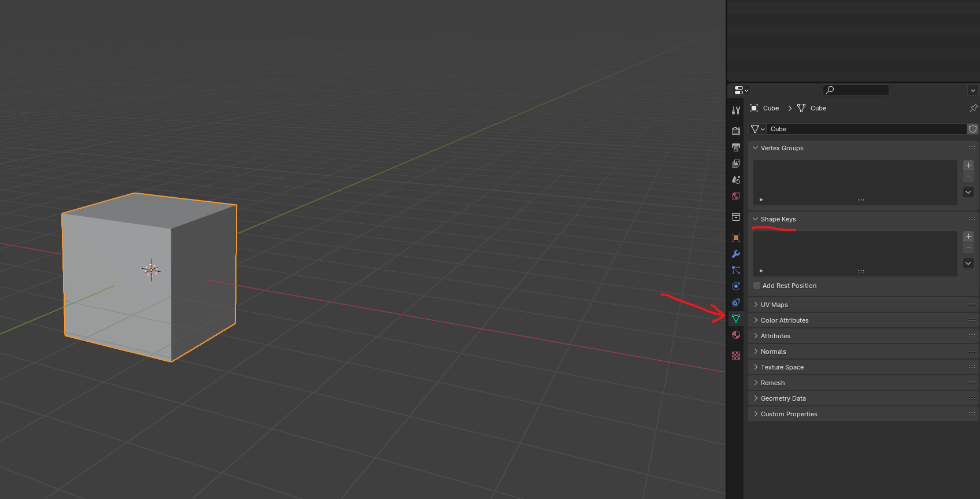
Task: Open the Render properties tab
Action: tap(736, 131)
